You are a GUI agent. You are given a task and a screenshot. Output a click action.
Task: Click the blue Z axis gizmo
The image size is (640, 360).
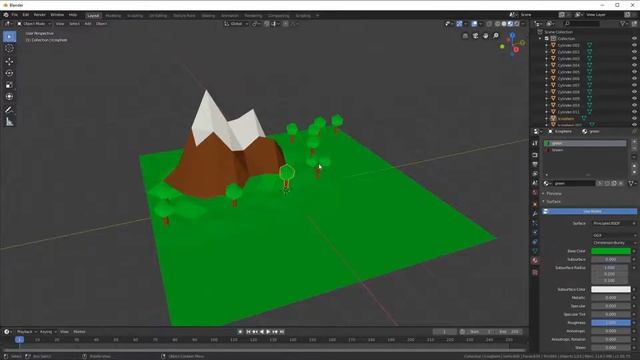coord(512,36)
